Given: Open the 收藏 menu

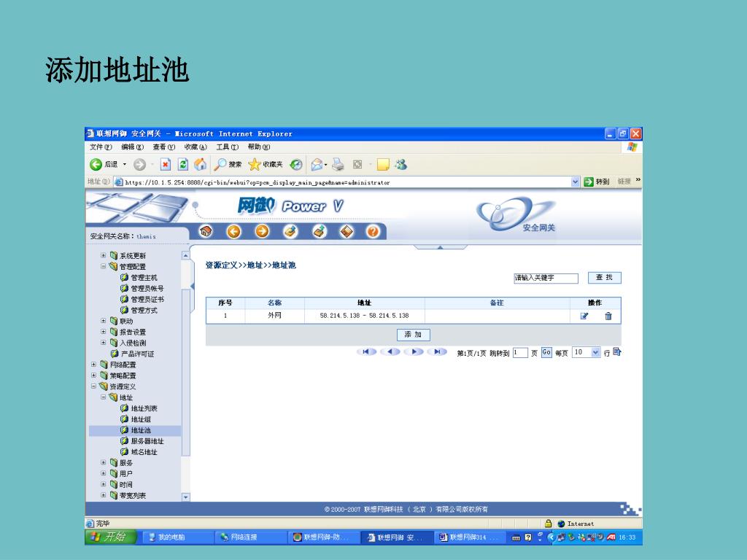Looking at the screenshot, I should point(196,147).
